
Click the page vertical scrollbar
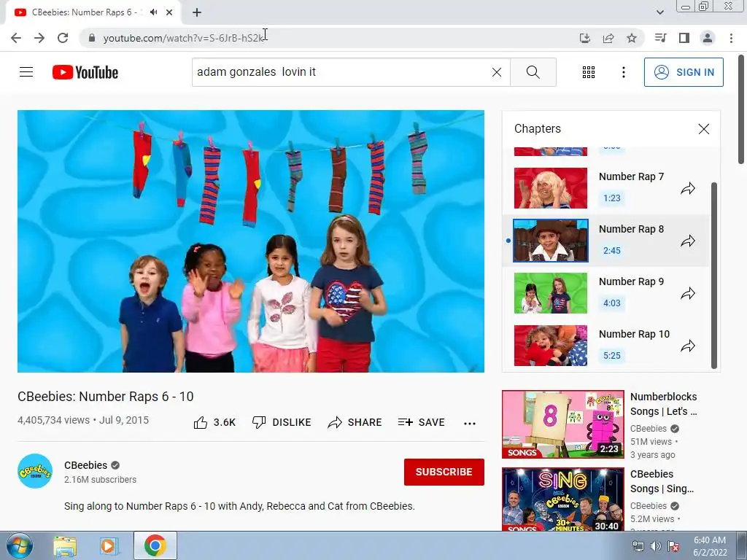[741, 109]
